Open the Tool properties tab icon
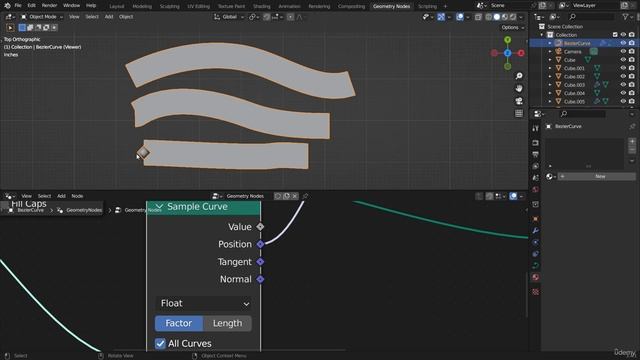This screenshot has width=640, height=360. tap(535, 129)
